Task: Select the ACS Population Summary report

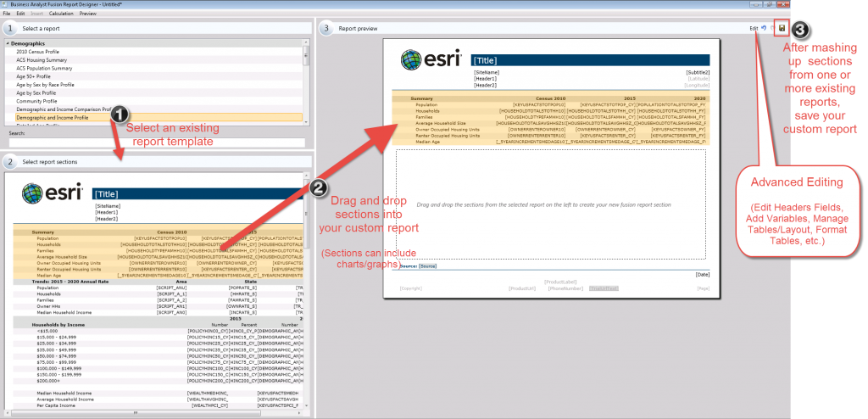Action: tap(154, 68)
